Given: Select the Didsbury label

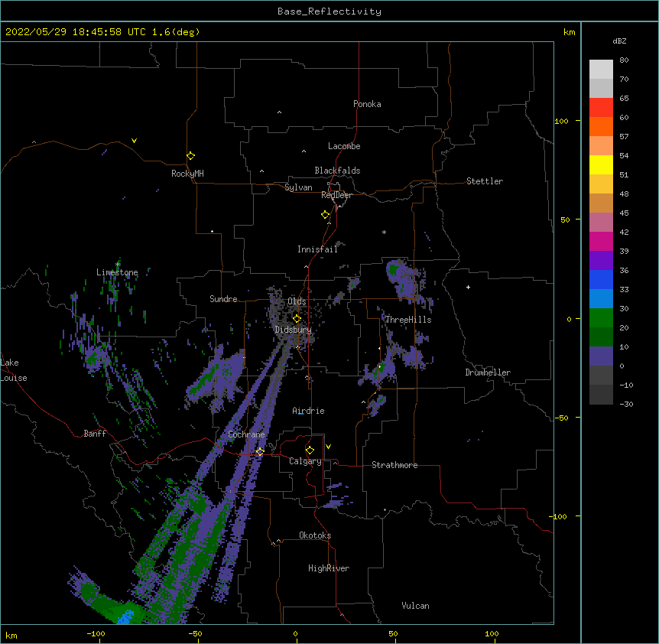Looking at the screenshot, I should [294, 330].
